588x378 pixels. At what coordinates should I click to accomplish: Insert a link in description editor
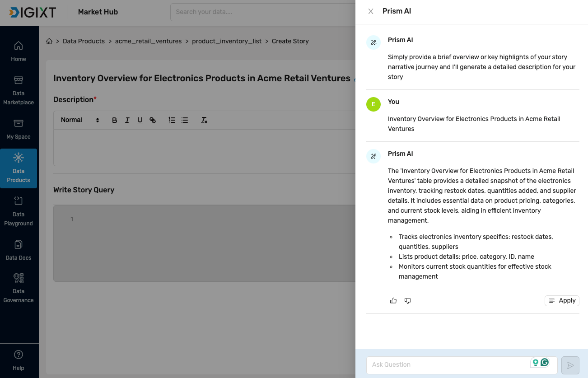coord(153,120)
